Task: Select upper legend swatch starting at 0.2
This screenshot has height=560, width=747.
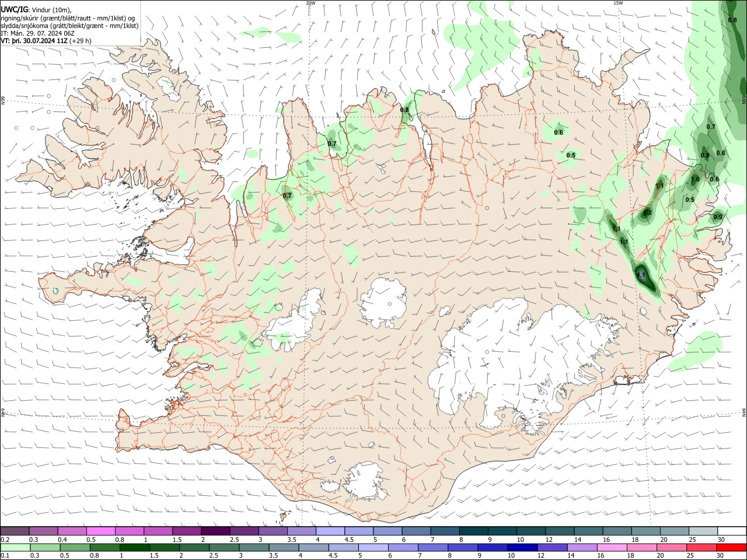Action: [x=15, y=531]
